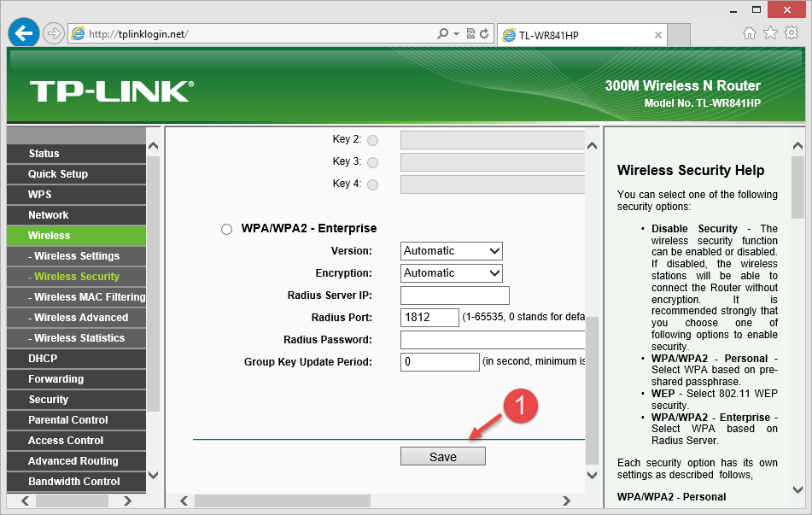Click the Radius Port field

[x=429, y=318]
